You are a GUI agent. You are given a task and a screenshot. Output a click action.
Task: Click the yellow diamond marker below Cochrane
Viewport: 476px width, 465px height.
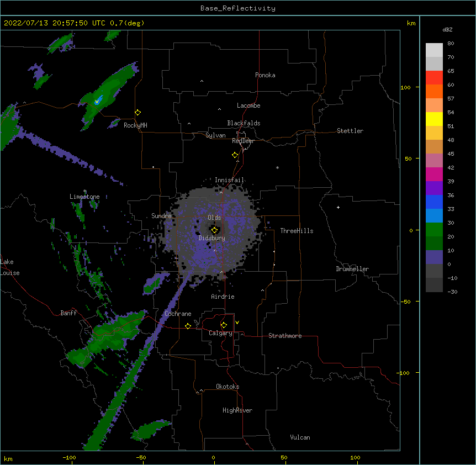[x=188, y=326]
